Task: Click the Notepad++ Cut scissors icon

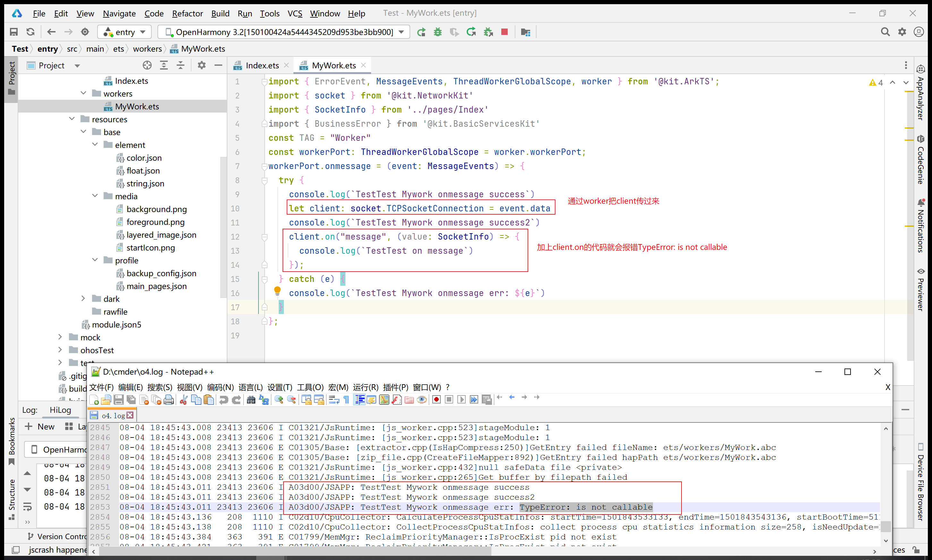Action: point(184,400)
